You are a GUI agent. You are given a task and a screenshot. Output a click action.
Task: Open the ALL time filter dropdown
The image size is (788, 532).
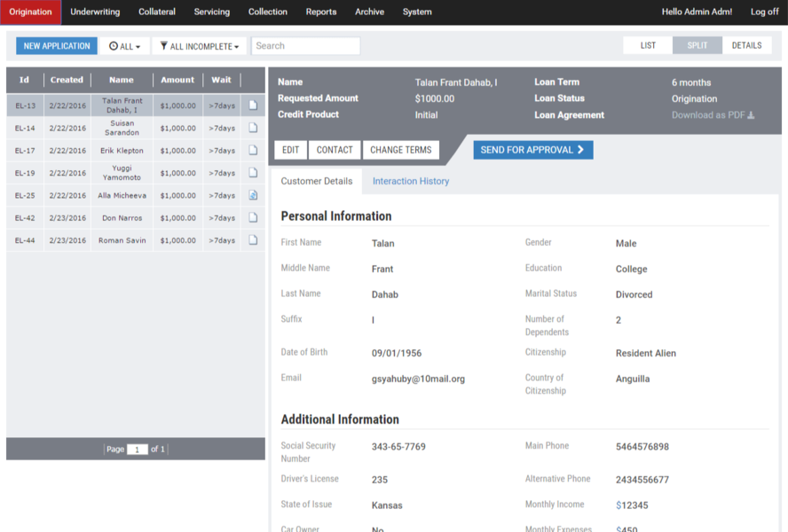(x=124, y=46)
